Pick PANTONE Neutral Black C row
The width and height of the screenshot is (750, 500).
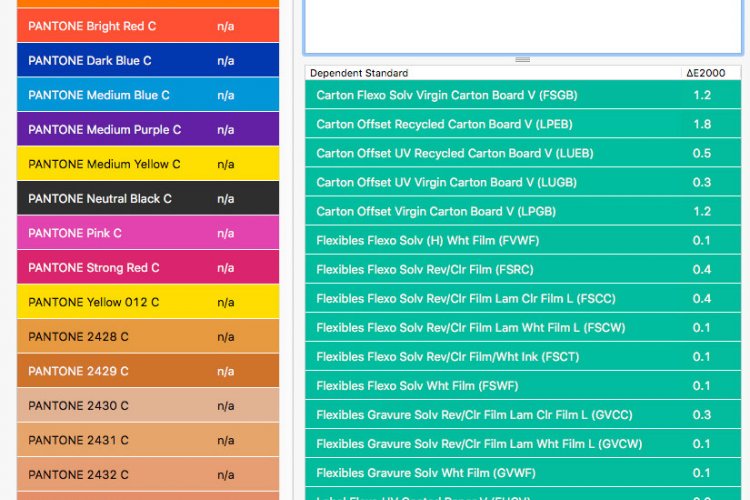point(148,198)
